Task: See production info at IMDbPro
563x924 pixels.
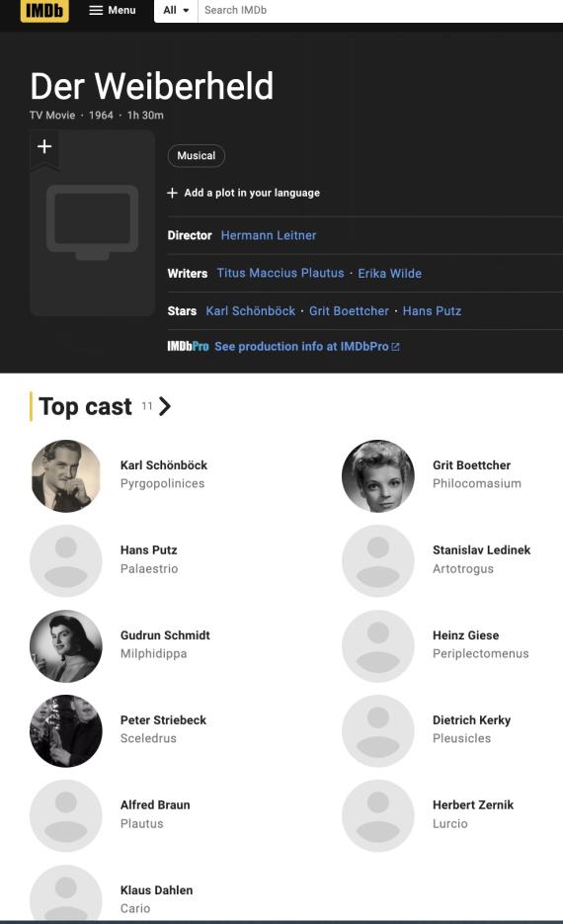Action: (x=307, y=347)
